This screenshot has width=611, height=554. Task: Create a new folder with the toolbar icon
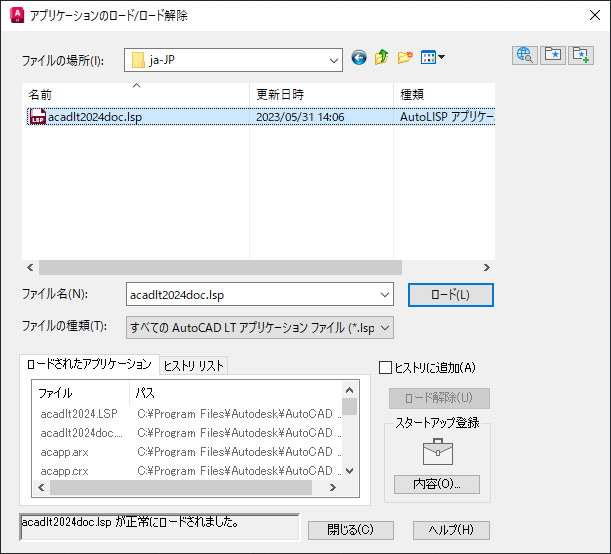coord(405,58)
